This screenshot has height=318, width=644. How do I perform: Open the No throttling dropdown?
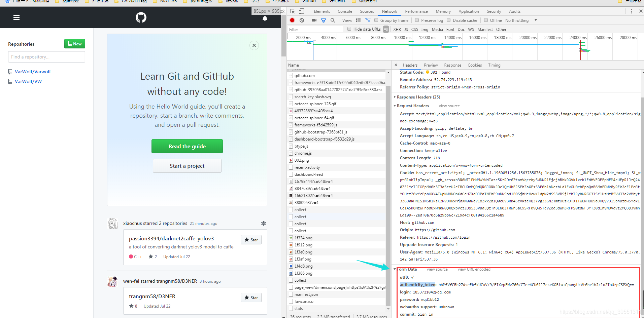pyautogui.click(x=521, y=21)
